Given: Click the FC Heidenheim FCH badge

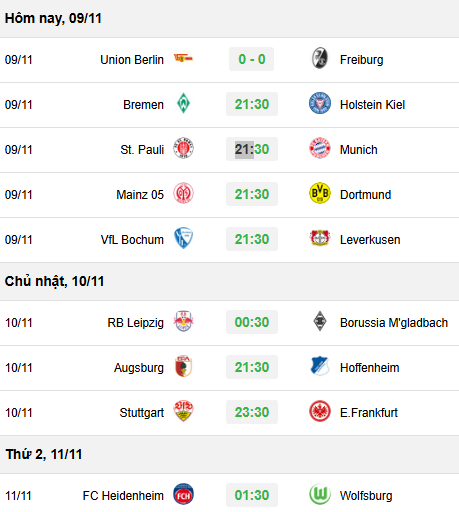Looking at the screenshot, I should pyautogui.click(x=183, y=494).
